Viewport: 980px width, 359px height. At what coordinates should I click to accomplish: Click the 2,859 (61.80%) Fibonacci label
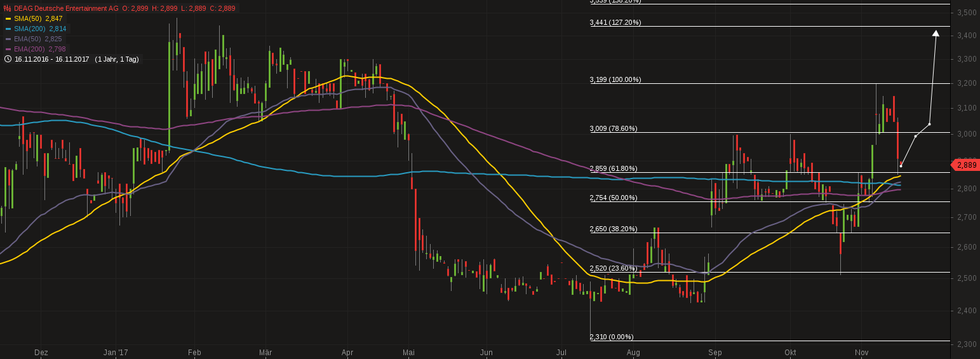[x=613, y=168]
